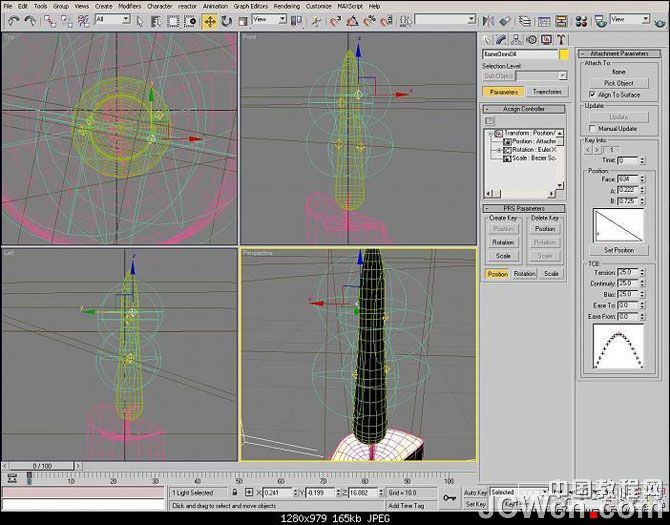Open the Rendering menu
The image size is (670, 525).
286,6
